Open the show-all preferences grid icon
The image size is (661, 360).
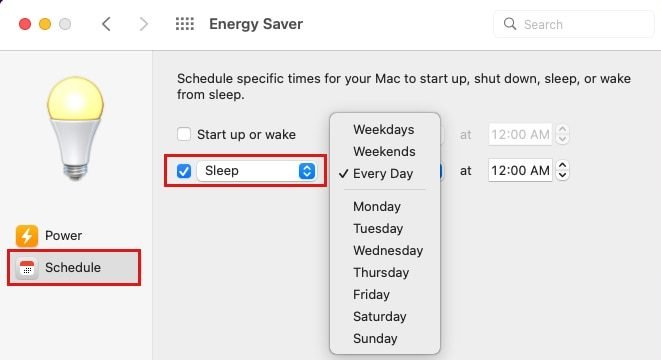[x=185, y=24]
